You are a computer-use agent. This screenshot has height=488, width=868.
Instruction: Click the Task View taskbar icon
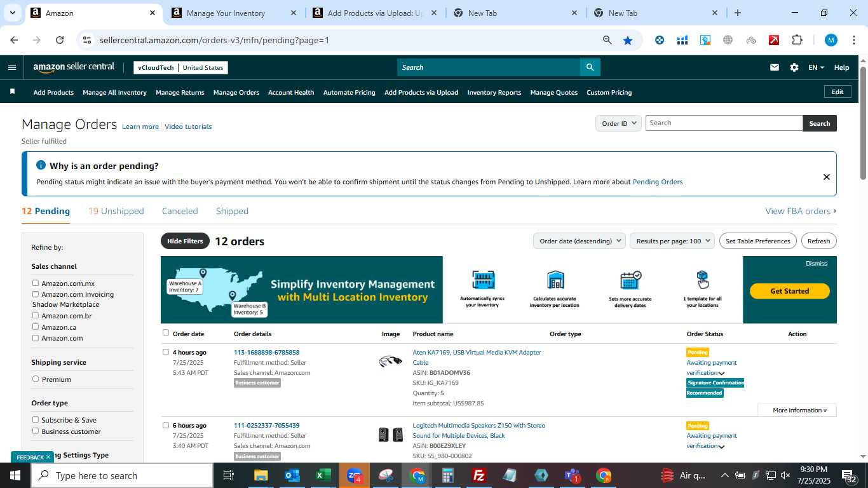(x=229, y=475)
